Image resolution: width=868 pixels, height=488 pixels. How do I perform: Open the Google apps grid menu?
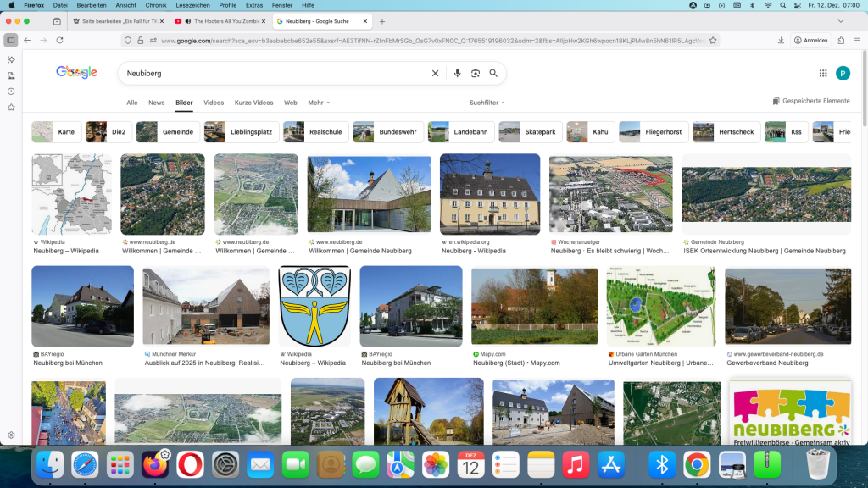pos(821,74)
